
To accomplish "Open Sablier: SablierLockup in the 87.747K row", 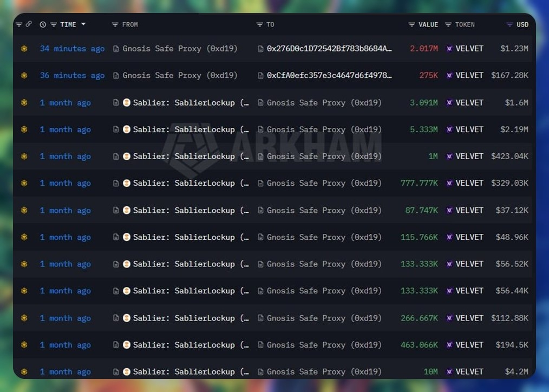I will pyautogui.click(x=191, y=211).
